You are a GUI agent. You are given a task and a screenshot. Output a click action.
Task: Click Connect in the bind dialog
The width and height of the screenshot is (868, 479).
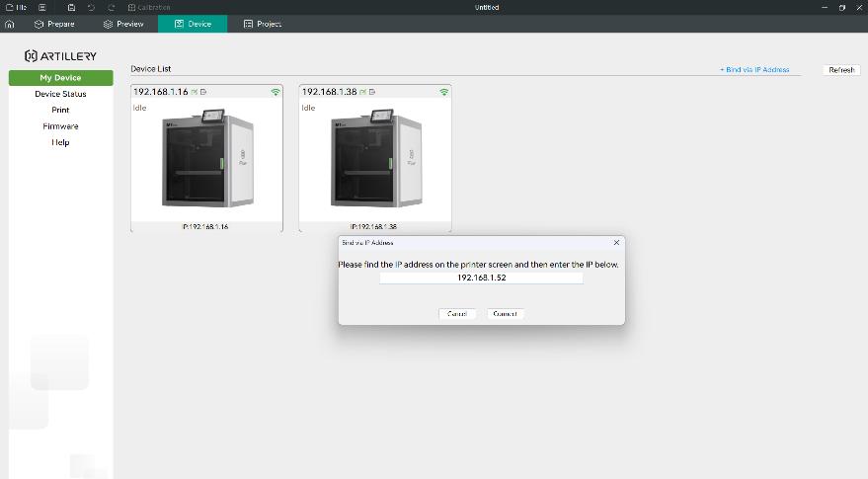tap(505, 313)
